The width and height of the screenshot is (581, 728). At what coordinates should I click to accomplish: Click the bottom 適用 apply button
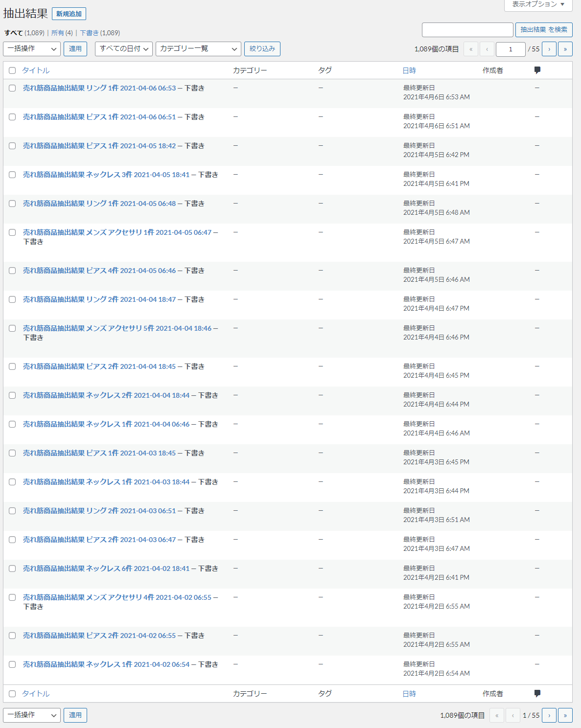75,715
